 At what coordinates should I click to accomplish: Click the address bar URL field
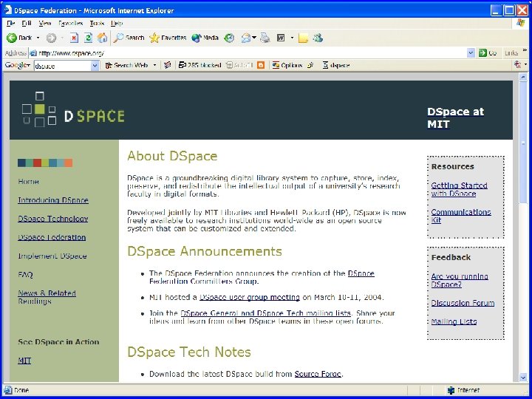click(x=248, y=53)
